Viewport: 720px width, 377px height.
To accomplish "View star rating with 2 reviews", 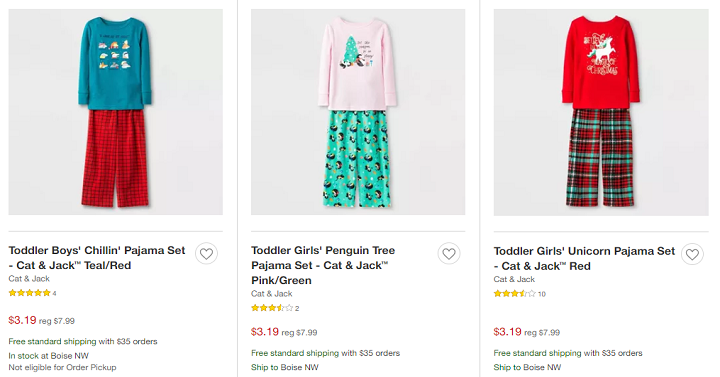I will [275, 308].
